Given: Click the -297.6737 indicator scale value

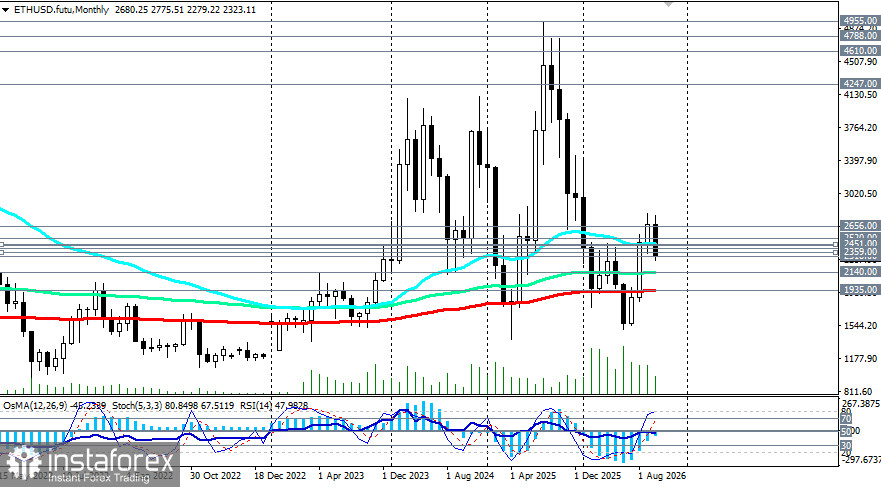Looking at the screenshot, I should (860, 460).
